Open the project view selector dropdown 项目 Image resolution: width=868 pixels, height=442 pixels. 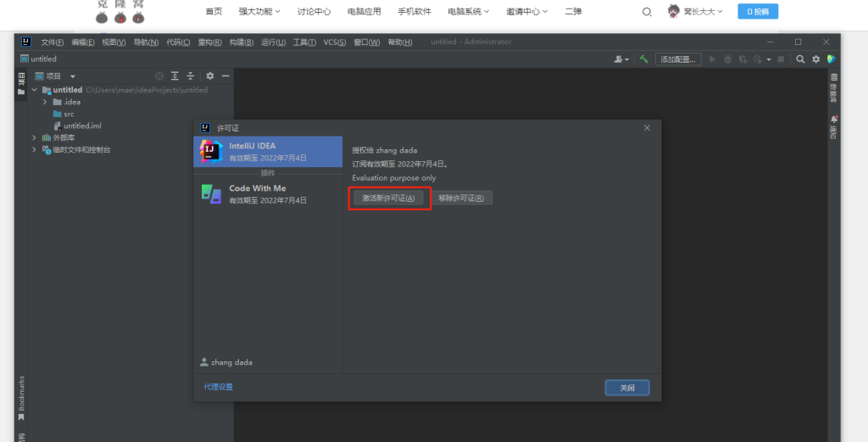coord(55,76)
